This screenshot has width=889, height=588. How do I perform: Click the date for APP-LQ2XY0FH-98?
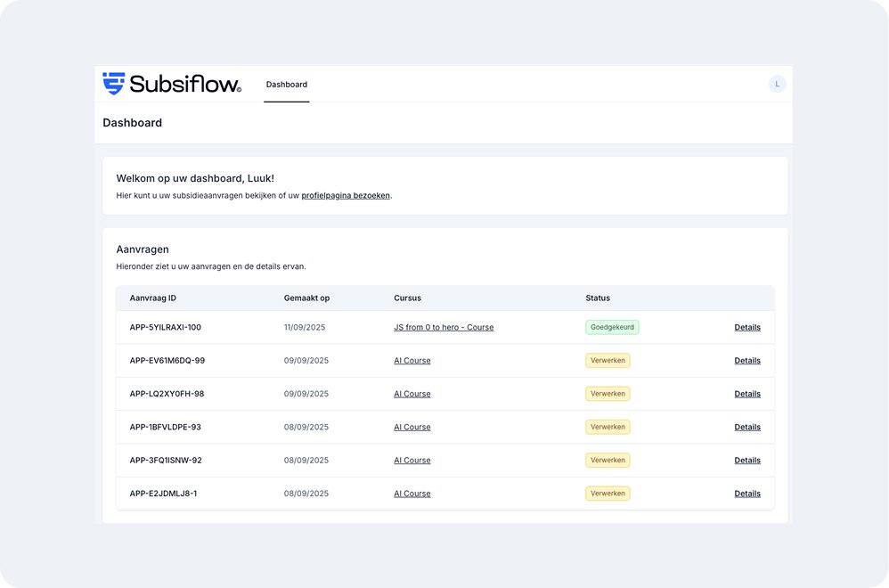tap(306, 394)
